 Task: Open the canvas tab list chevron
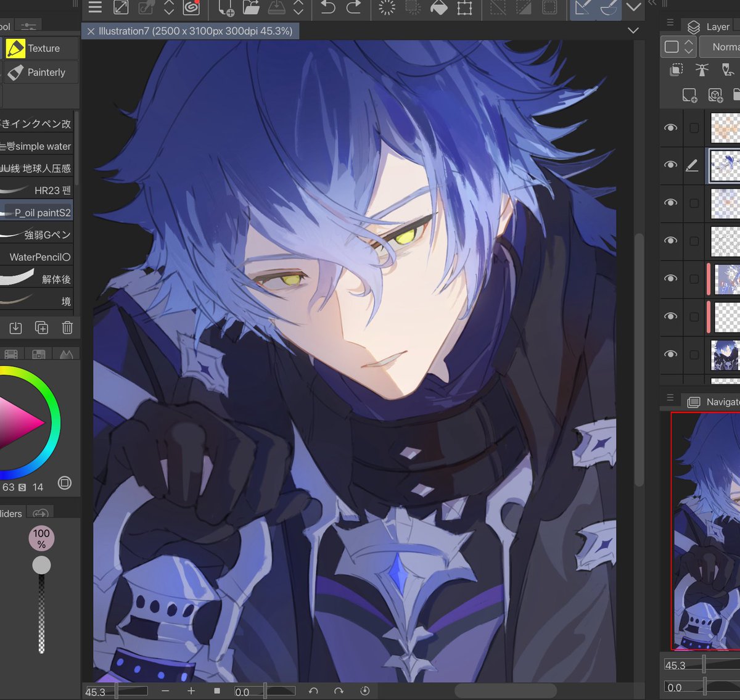click(x=633, y=30)
